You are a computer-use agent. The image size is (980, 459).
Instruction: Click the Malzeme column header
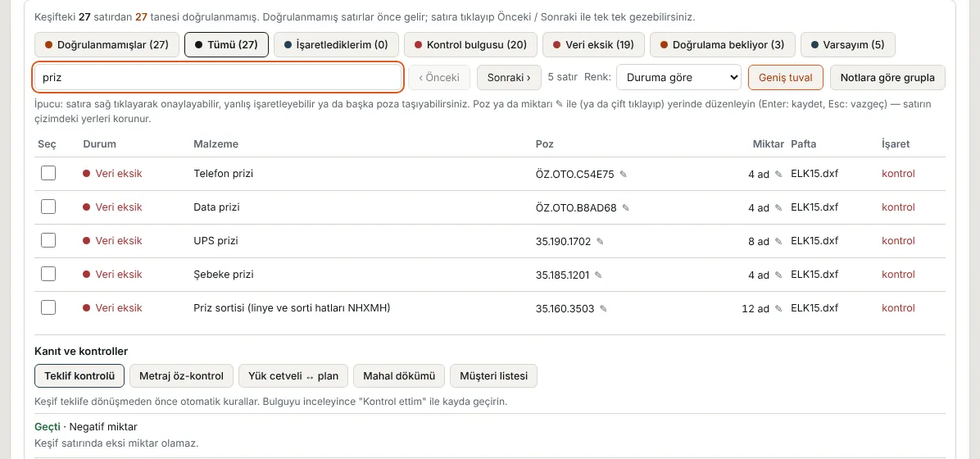(x=216, y=143)
